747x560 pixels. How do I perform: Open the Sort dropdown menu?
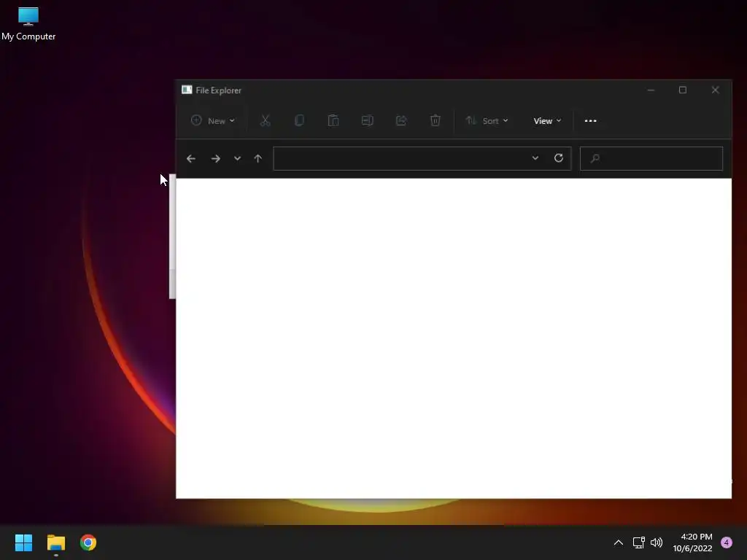(x=487, y=121)
